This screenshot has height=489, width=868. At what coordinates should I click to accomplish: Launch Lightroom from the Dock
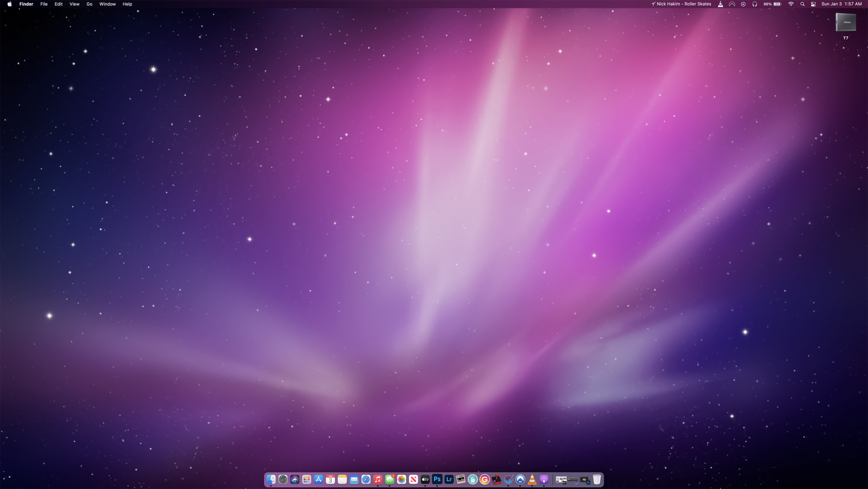[x=449, y=479]
